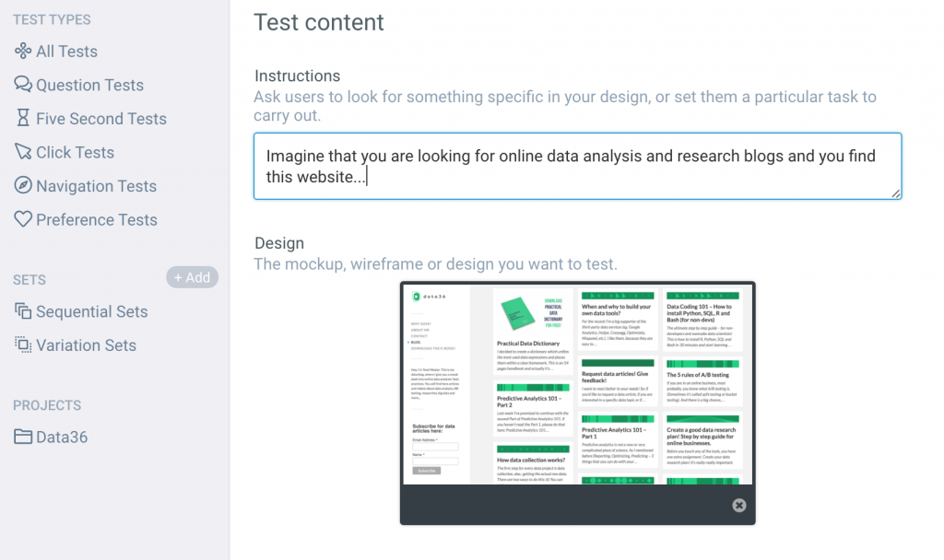Screen dimensions: 944x560
Task: Select the Navigation Tests target icon
Action: tap(25, 185)
